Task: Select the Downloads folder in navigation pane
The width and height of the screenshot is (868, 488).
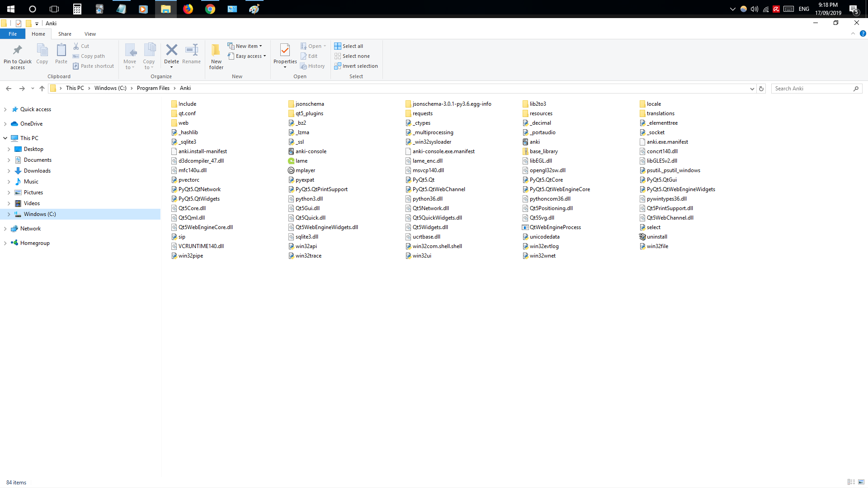Action: 37,171
